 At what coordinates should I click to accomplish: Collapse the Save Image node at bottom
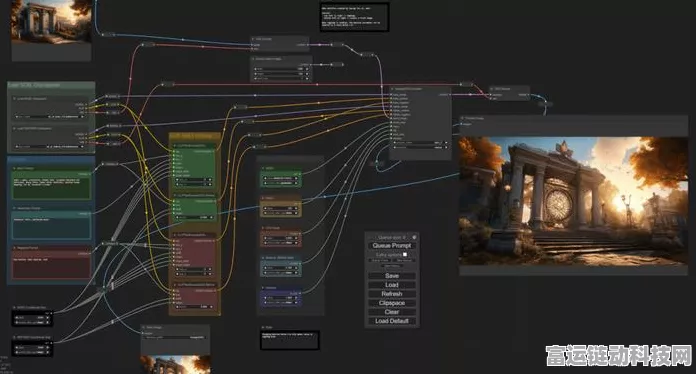pos(144,327)
